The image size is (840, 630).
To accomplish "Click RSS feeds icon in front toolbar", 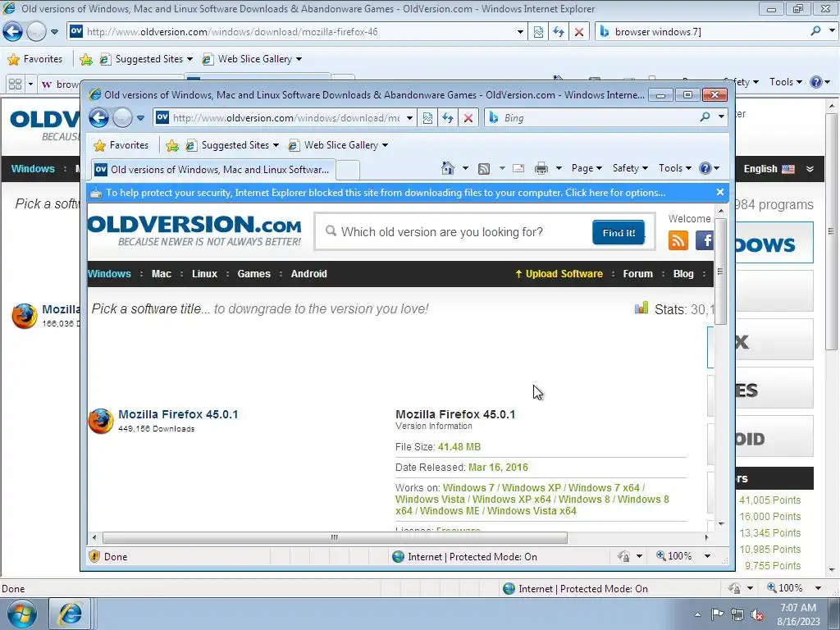I will coord(484,169).
